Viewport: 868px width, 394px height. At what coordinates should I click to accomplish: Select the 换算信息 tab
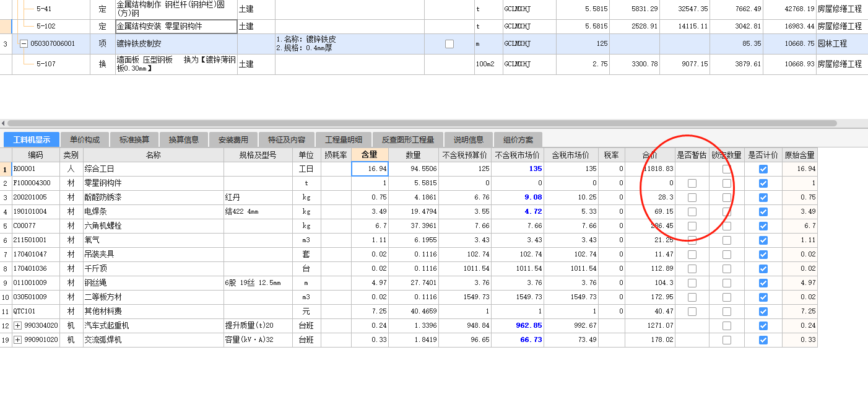[184, 139]
